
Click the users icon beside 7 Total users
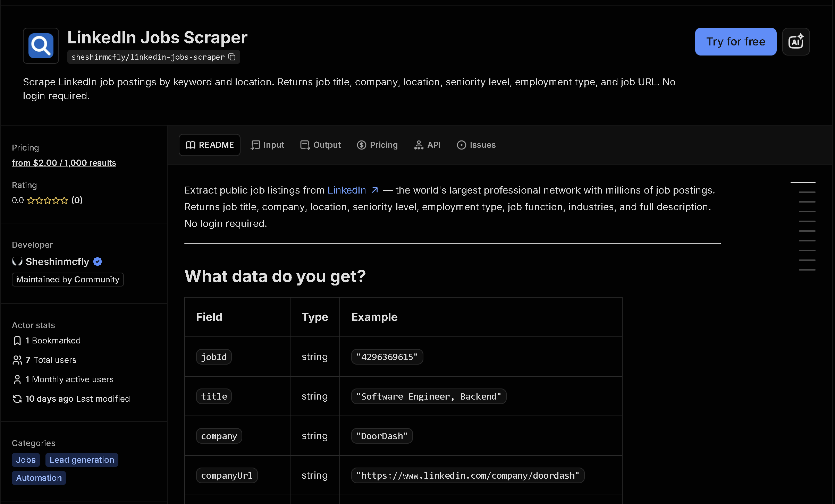pos(17,360)
